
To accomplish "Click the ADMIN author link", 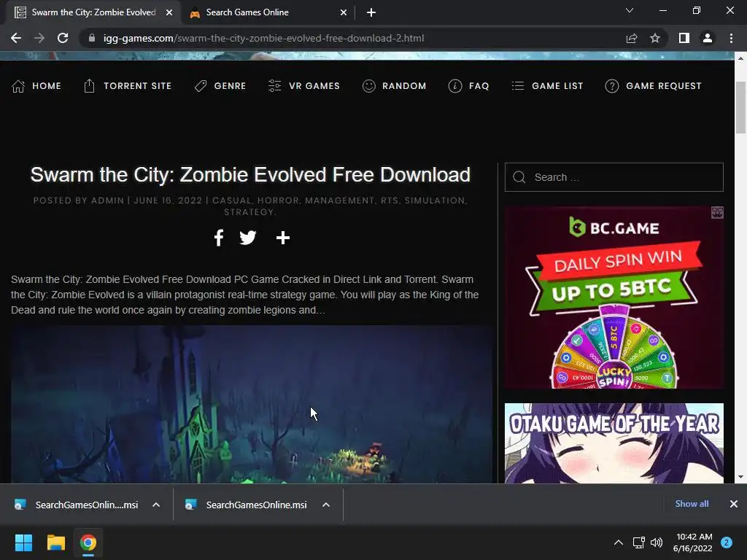I will (107, 201).
